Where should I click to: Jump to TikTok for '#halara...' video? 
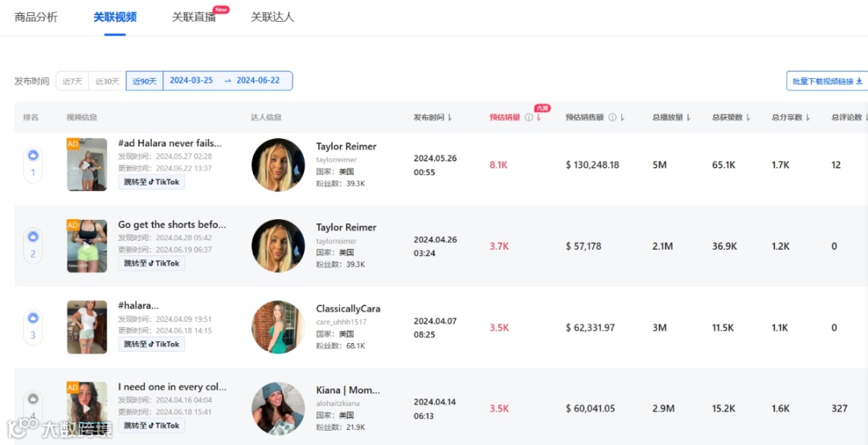[x=151, y=345]
